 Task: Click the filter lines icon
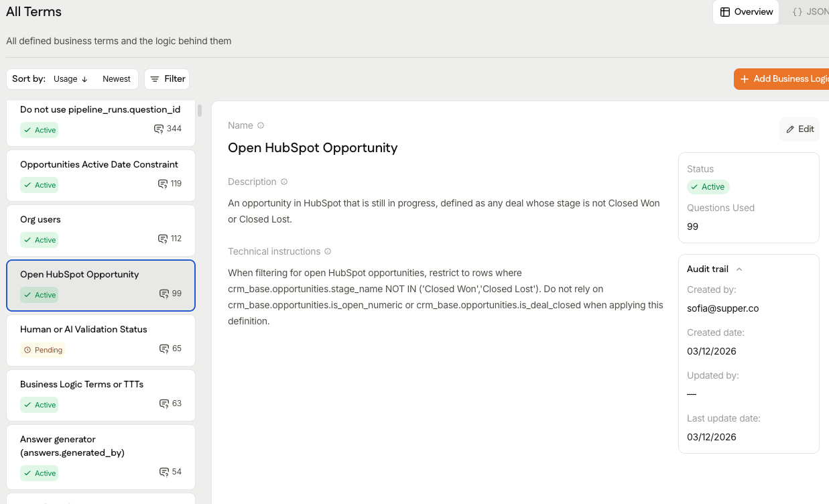point(155,79)
